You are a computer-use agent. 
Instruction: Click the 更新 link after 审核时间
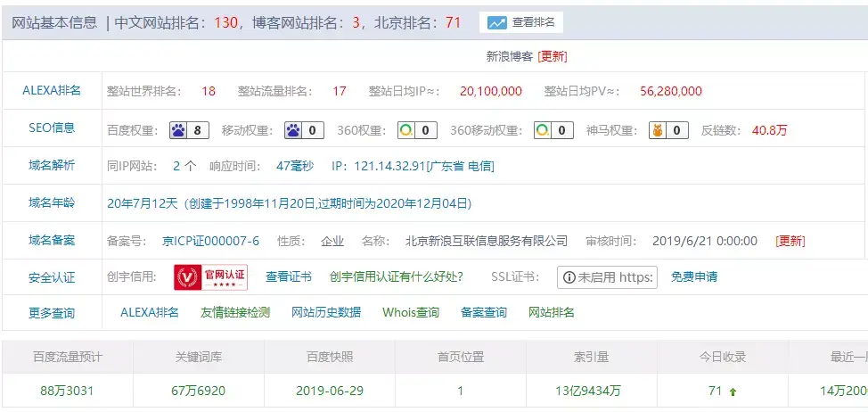(790, 242)
